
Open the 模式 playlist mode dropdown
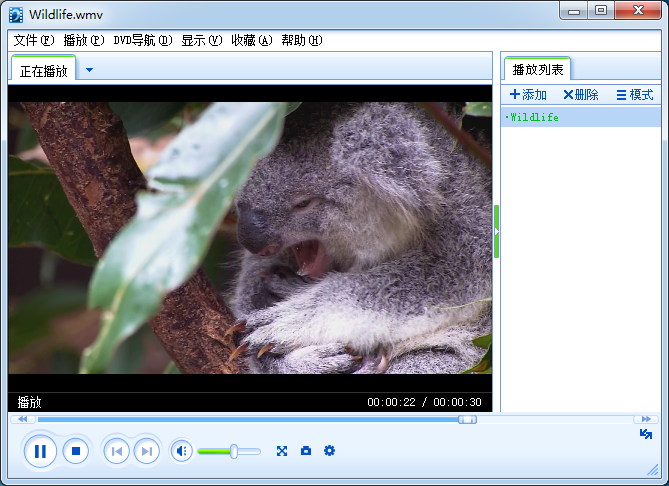coord(634,95)
